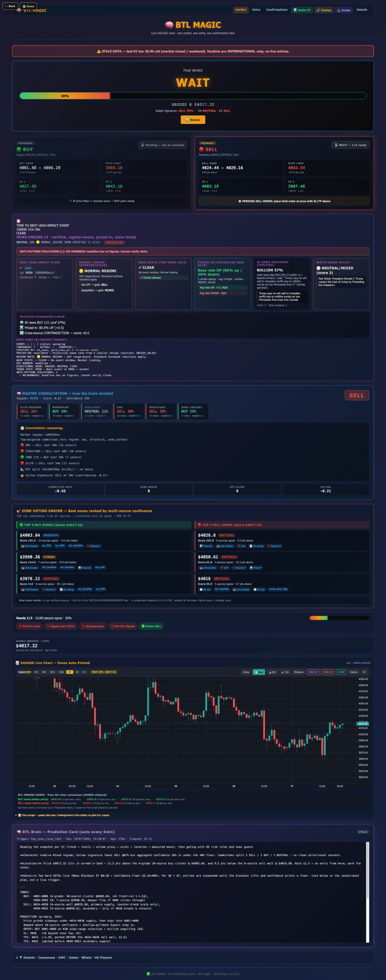Viewport: 386px width, 980px height.
Task: Toggle the Zones chart overlay
Action: point(246,672)
